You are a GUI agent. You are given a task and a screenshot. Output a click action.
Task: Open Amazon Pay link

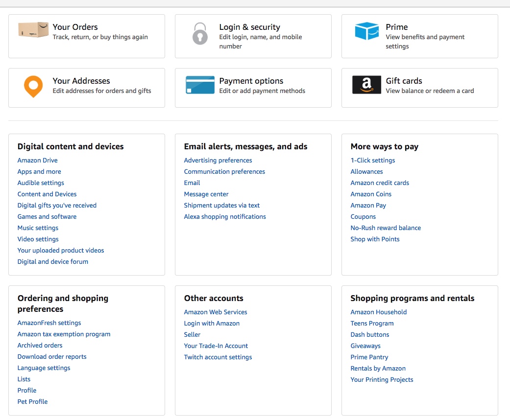(368, 206)
